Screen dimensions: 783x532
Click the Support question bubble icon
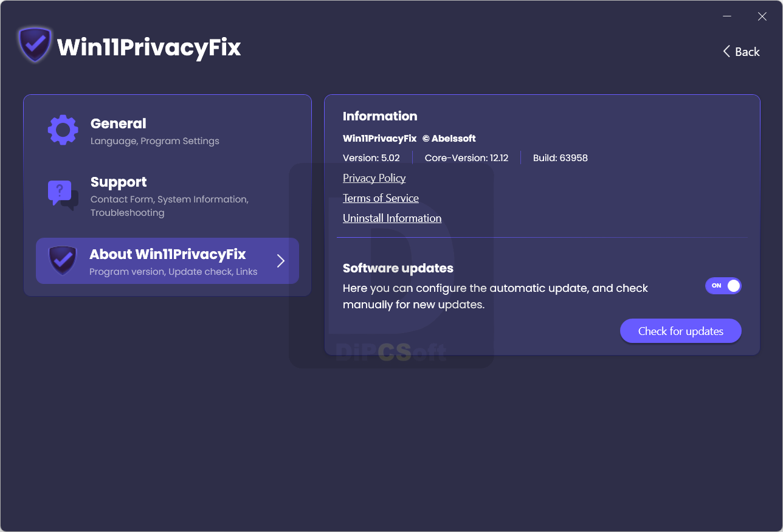tap(63, 195)
